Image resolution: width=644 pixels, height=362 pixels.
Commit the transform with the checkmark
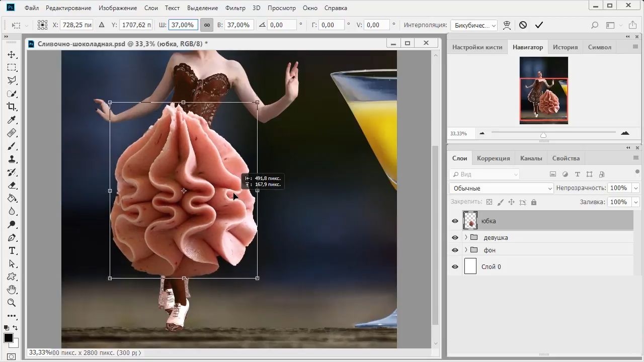point(539,25)
